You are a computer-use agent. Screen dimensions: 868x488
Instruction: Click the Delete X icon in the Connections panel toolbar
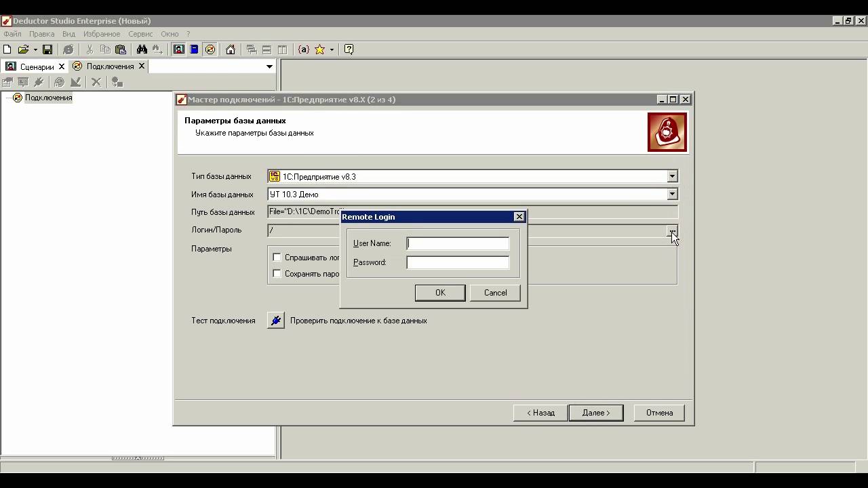click(96, 82)
